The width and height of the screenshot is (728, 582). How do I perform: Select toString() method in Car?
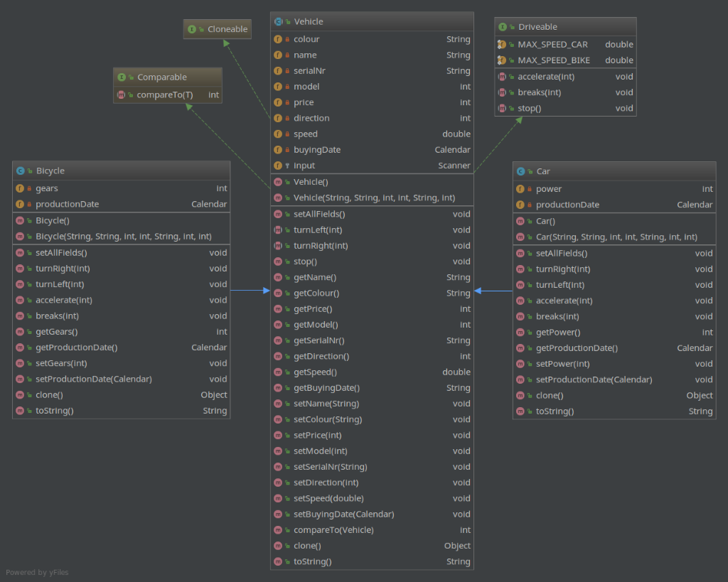click(x=614, y=411)
